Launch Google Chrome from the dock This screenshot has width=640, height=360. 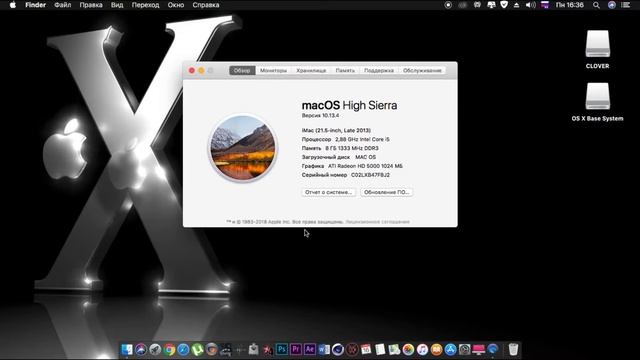169,349
